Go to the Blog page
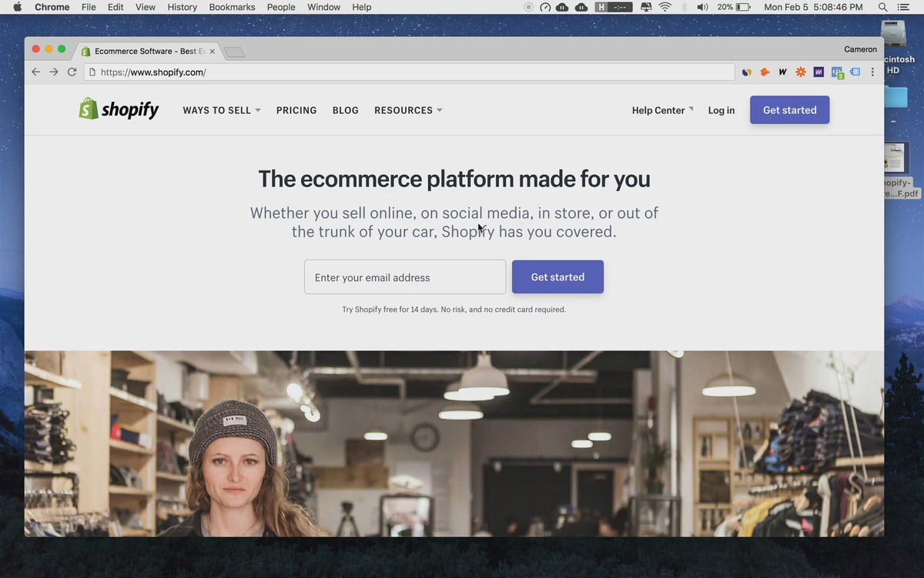Viewport: 924px width, 578px height. pos(346,110)
